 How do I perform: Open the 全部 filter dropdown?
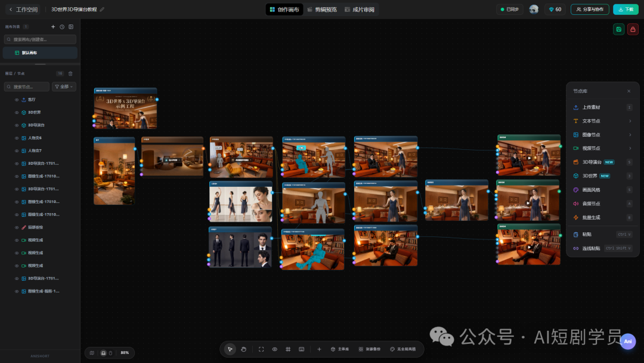click(x=64, y=87)
